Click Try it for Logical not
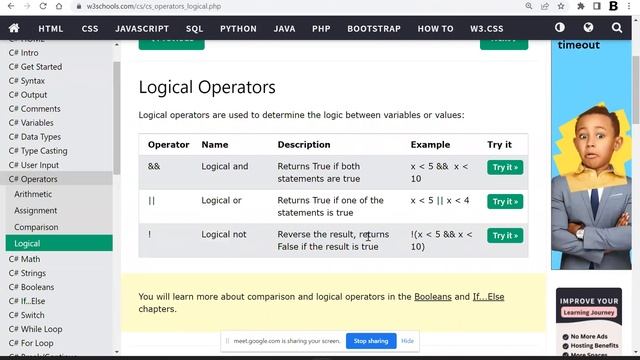This screenshot has width=640, height=360. pos(505,236)
